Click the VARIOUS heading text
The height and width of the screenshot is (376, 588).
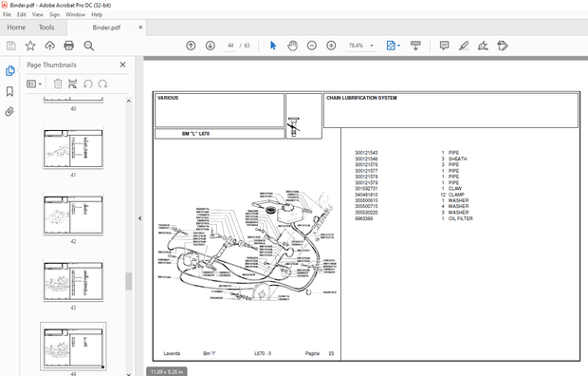[168, 98]
